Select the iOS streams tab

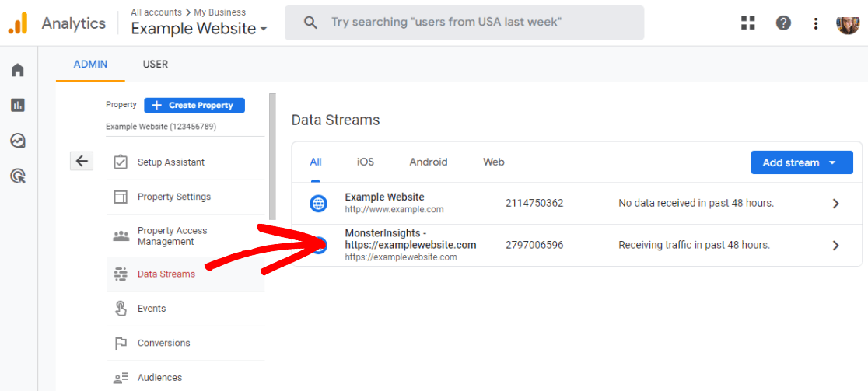point(366,162)
